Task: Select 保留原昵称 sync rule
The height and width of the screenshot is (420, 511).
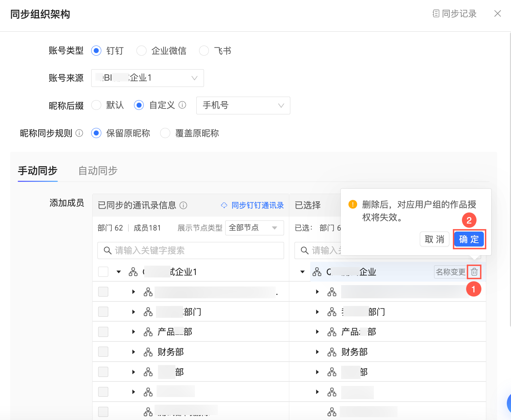Action: click(x=96, y=133)
